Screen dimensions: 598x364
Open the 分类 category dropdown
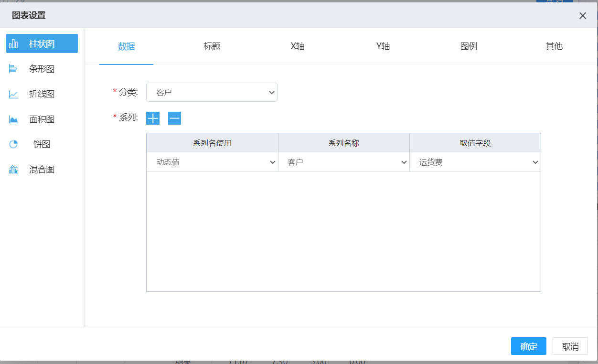click(x=212, y=92)
